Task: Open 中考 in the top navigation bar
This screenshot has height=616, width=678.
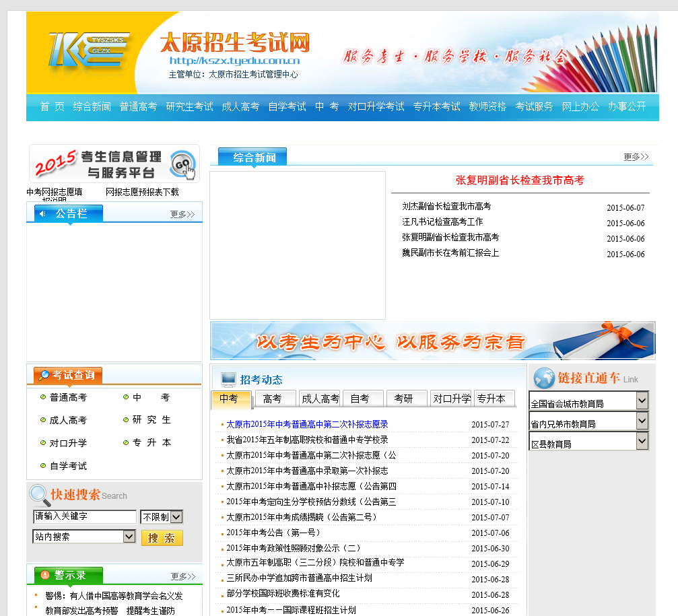Action: (x=327, y=107)
